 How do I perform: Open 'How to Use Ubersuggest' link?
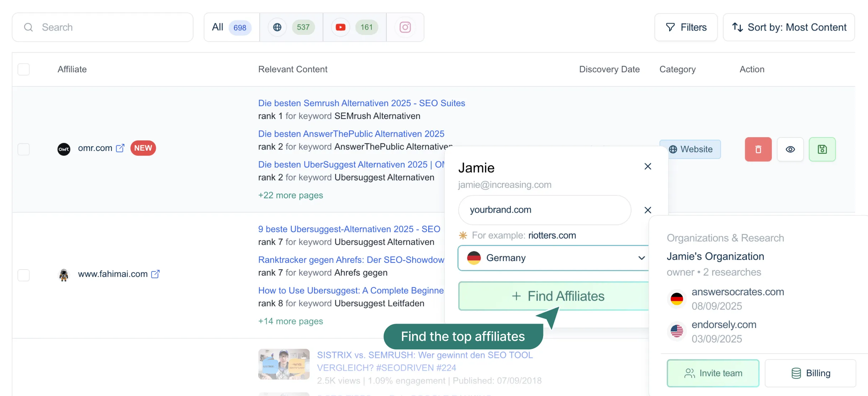[351, 290]
